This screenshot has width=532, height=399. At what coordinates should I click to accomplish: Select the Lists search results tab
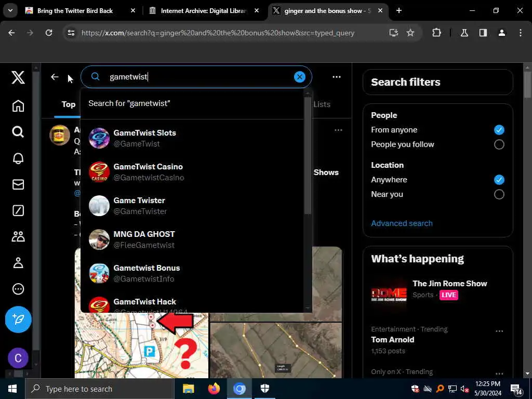coord(322,104)
